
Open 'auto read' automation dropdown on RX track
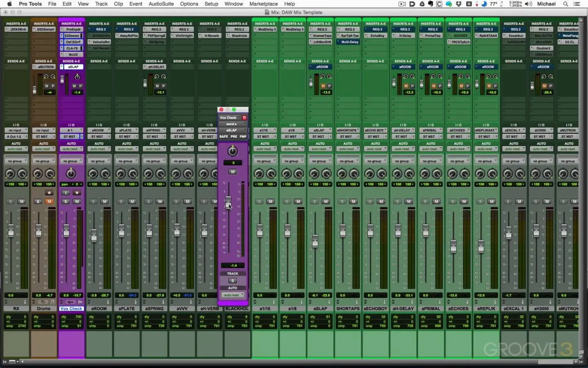[16, 149]
